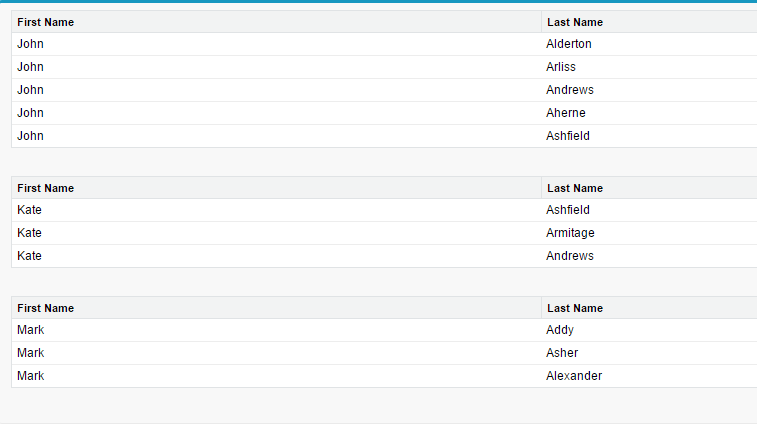Click Mark in the Alexander row
Viewport: 757px width, 426px height.
[x=30, y=376]
